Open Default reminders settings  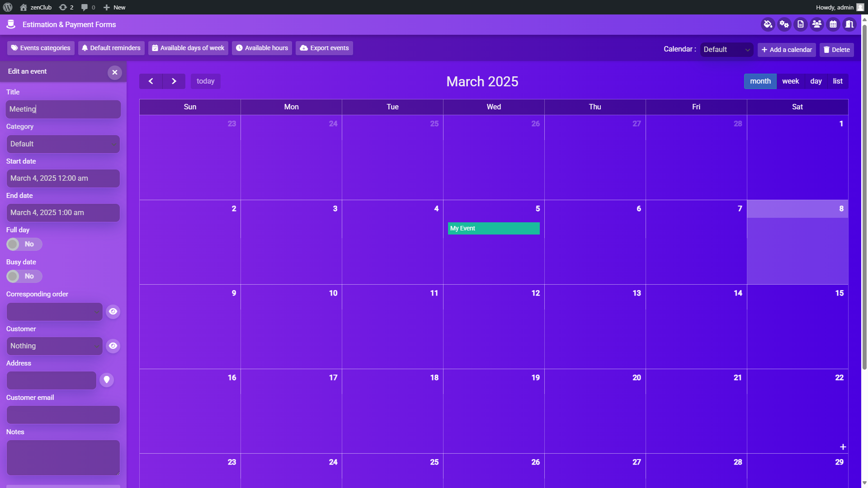click(x=111, y=48)
